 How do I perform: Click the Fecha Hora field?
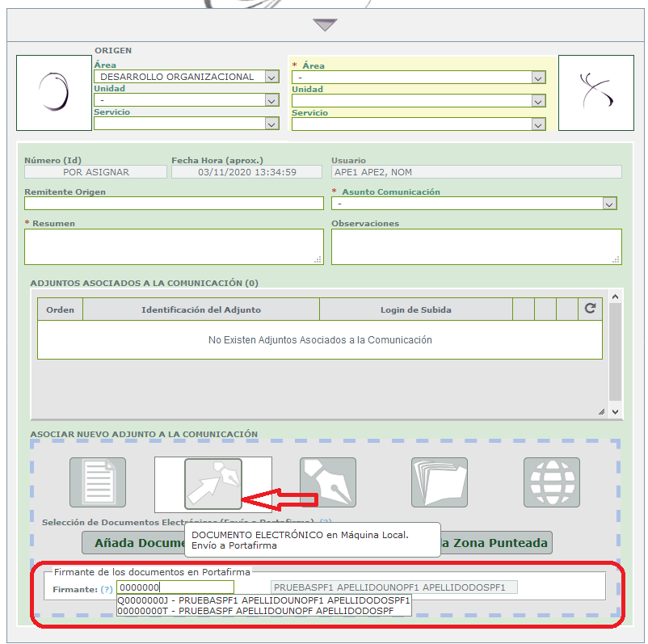[x=246, y=172]
